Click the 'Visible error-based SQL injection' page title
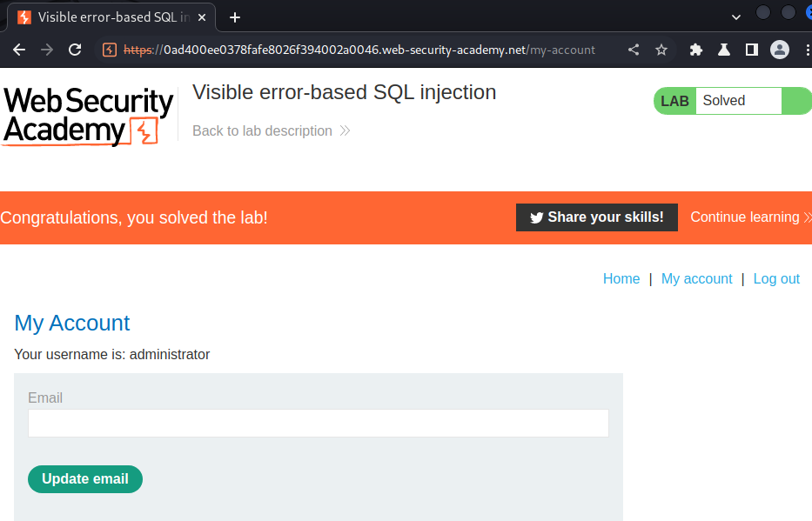The width and height of the screenshot is (812, 521). pyautogui.click(x=345, y=92)
